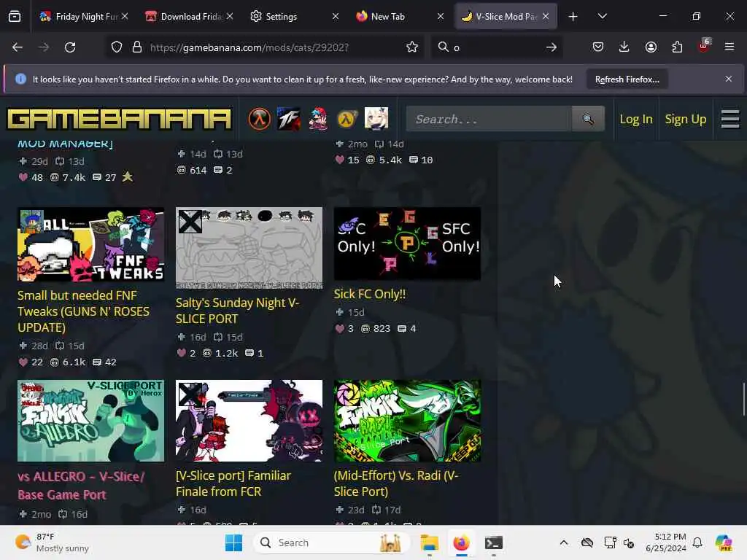Viewport: 747px width, 560px height.
Task: Open the Friday Night Funkin' game icon
Action: tap(318, 119)
